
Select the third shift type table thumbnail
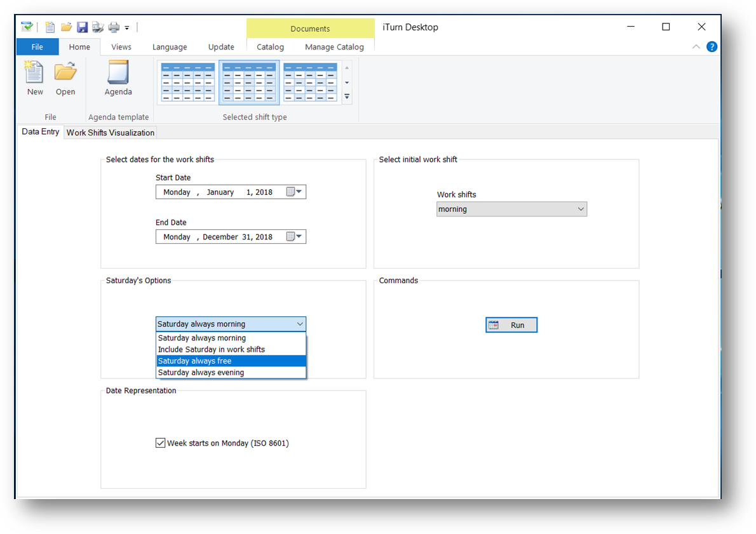point(310,82)
